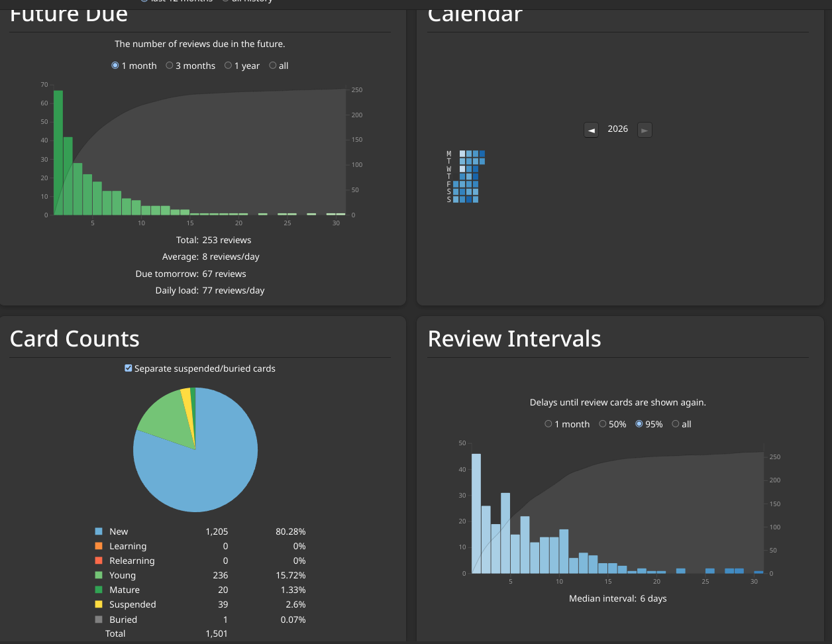Click the Total count 1,501

point(217,634)
